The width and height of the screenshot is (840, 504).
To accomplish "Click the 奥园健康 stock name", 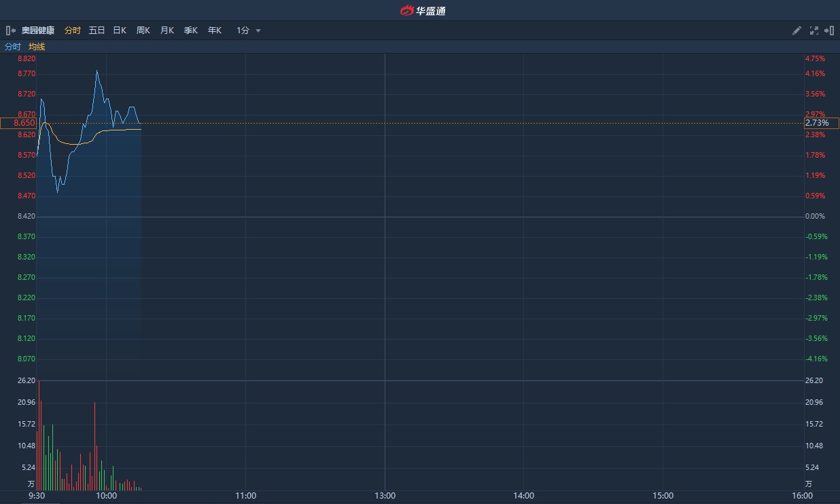I will pyautogui.click(x=38, y=31).
